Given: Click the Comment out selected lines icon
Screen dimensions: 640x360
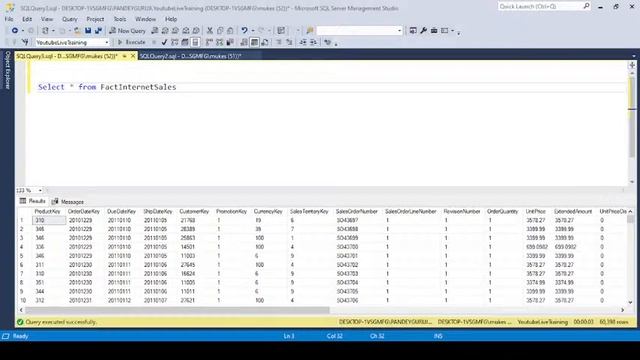Looking at the screenshot, I should pos(279,42).
